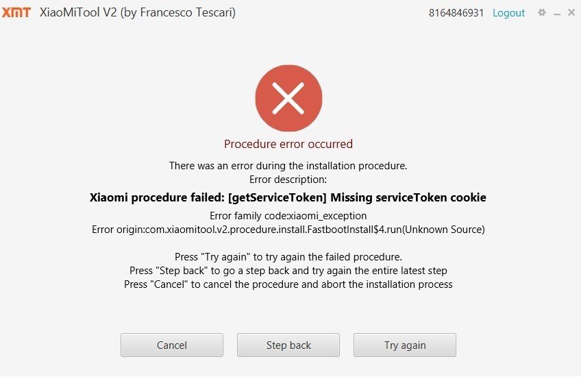Click the "Error family code" line
The width and height of the screenshot is (581, 392).
pos(288,216)
